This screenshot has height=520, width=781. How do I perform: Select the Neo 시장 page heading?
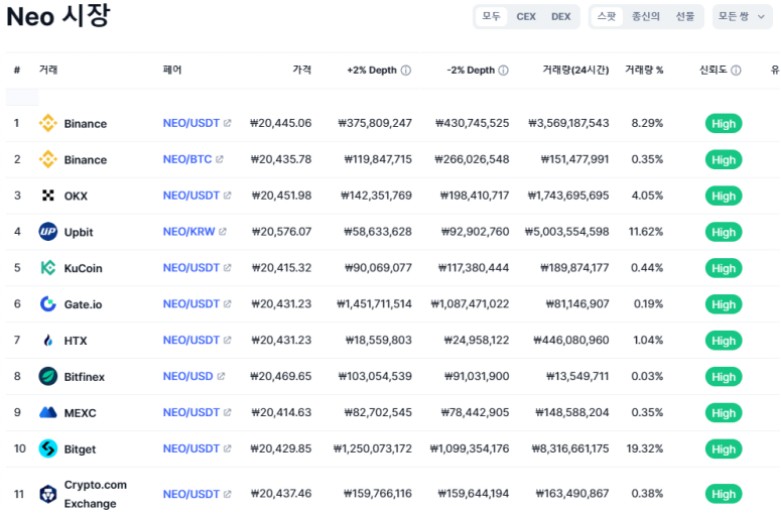point(58,16)
